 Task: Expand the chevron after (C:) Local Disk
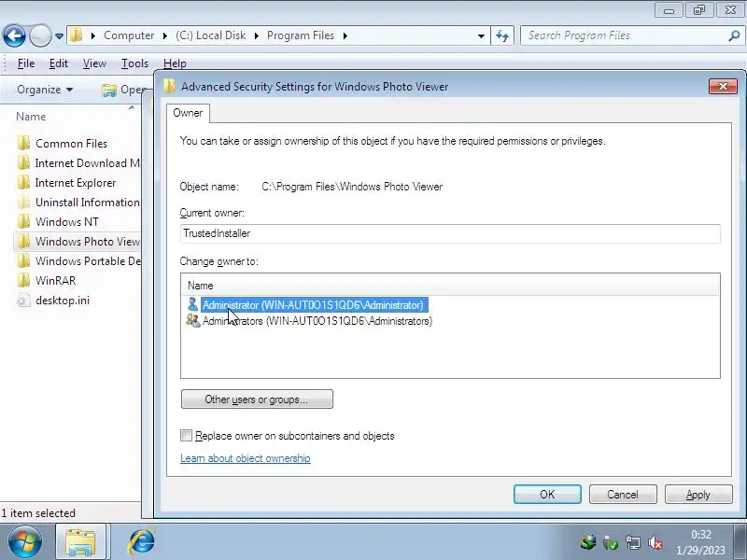[x=256, y=35]
